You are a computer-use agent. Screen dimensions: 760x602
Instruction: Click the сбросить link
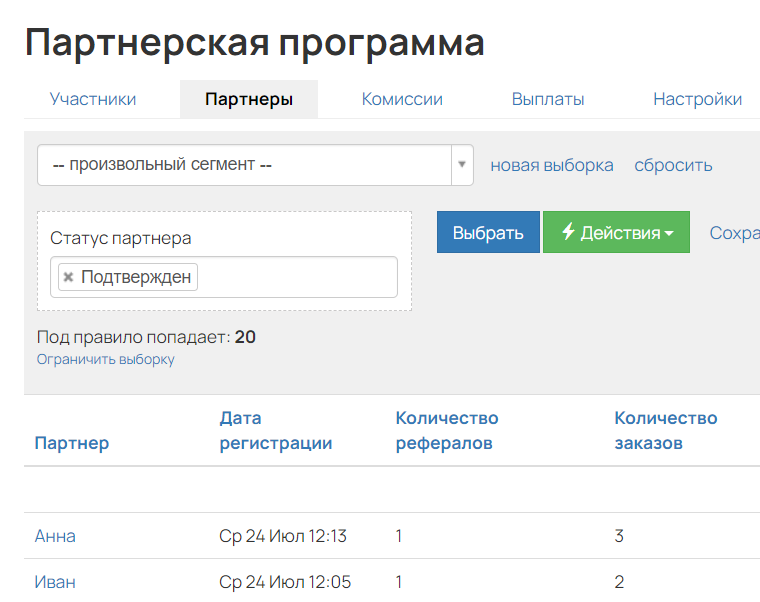coord(673,165)
